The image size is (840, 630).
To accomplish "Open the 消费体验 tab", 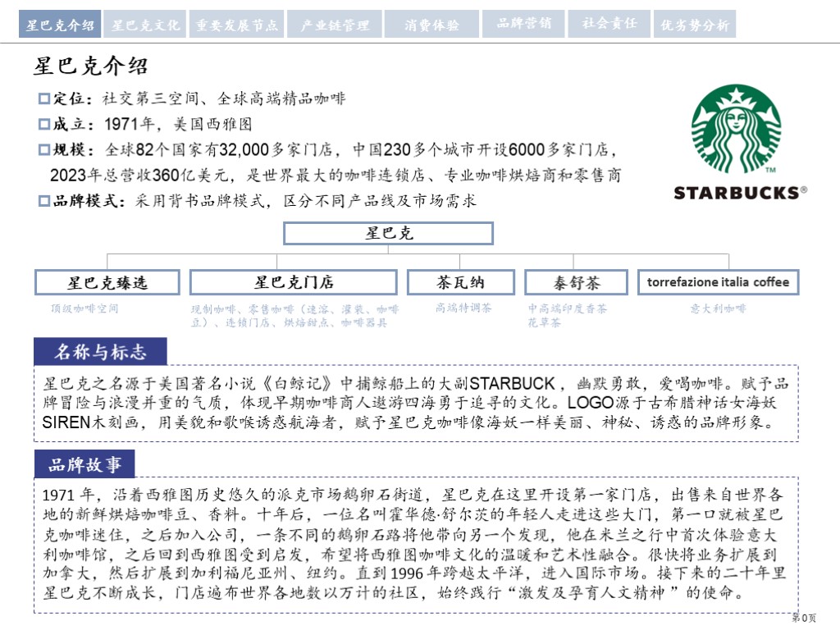I will pos(431,25).
